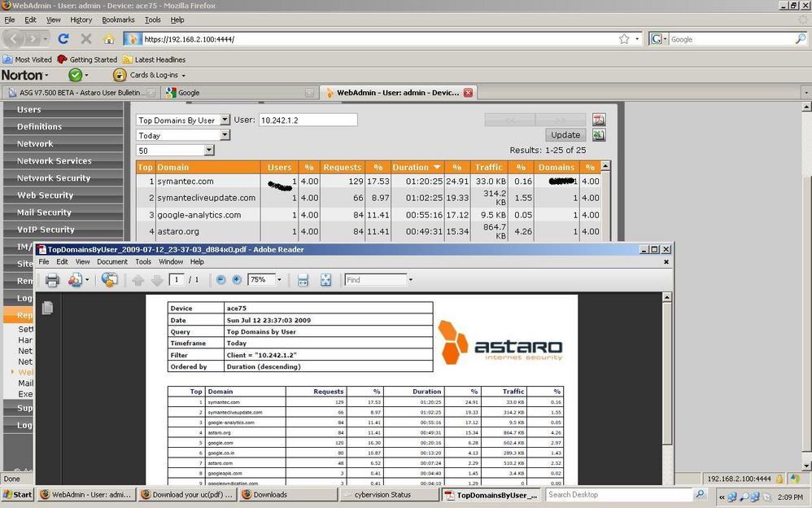This screenshot has height=508, width=812.
Task: Zoom in the PDF with plus icon
Action: (237, 280)
